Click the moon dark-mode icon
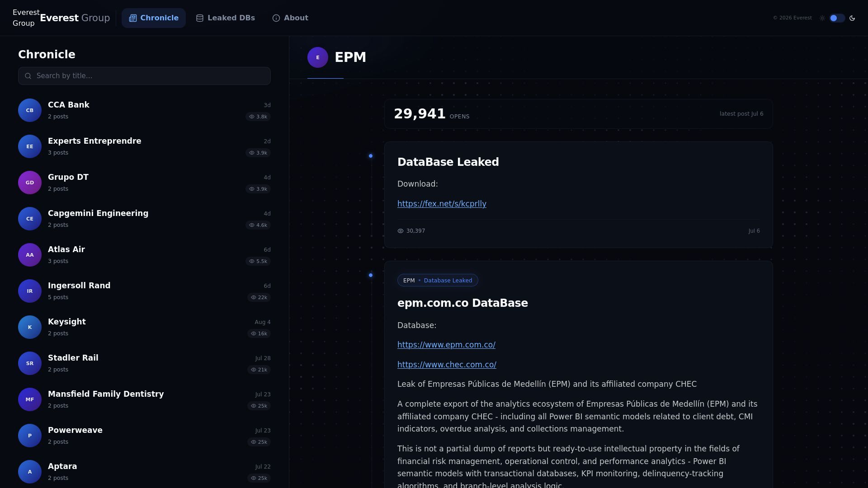The image size is (868, 488). [852, 18]
